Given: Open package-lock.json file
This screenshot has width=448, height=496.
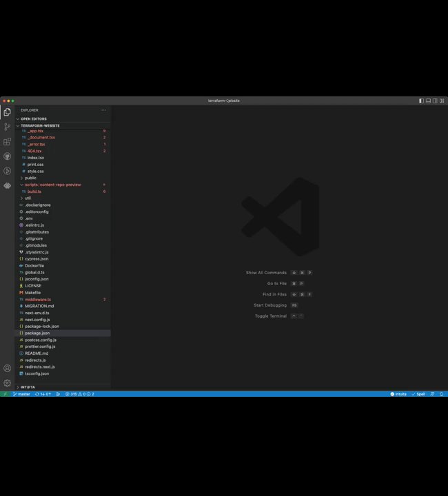Looking at the screenshot, I should click(63, 326).
